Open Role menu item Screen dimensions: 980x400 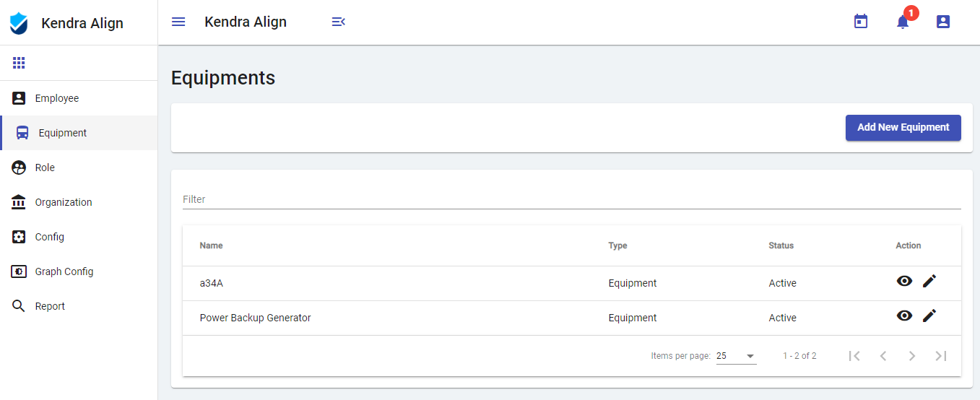pos(79,168)
